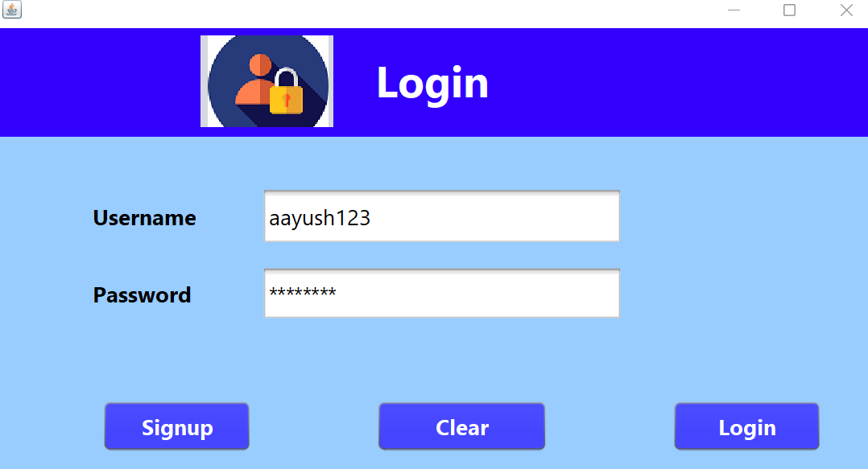Click the white Login heading text
The height and width of the screenshot is (469, 868).
[x=432, y=84]
